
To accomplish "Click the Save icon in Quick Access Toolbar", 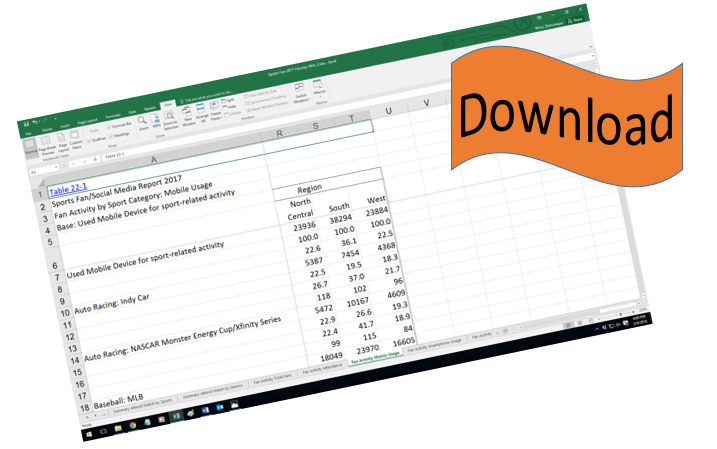I will (x=26, y=124).
